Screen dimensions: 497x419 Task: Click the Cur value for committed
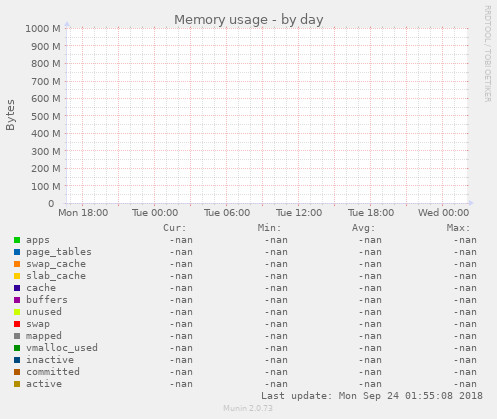pyautogui.click(x=181, y=372)
